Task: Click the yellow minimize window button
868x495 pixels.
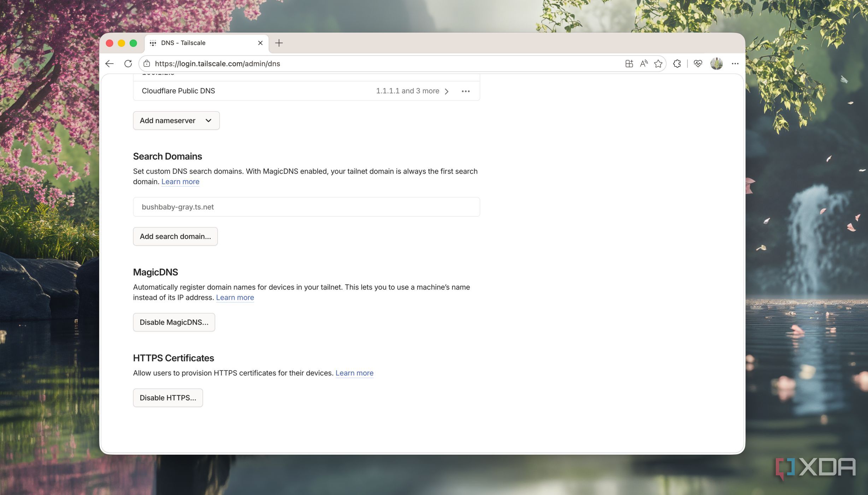Action: tap(121, 43)
